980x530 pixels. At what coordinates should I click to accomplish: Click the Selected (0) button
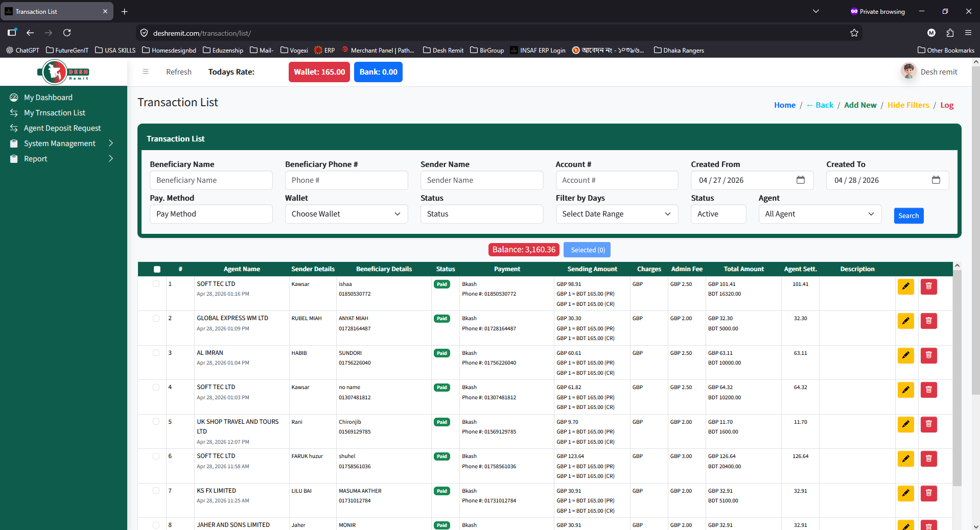pos(587,250)
